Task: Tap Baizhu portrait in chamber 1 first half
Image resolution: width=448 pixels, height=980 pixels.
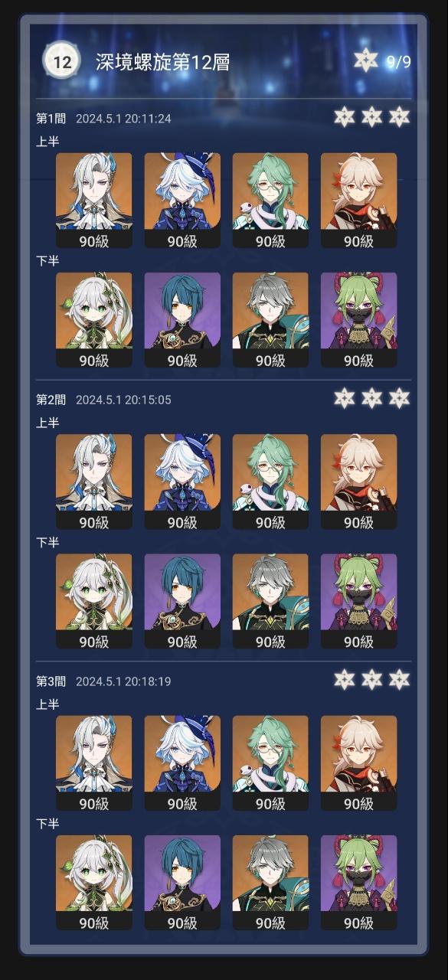Action: [x=270, y=201]
